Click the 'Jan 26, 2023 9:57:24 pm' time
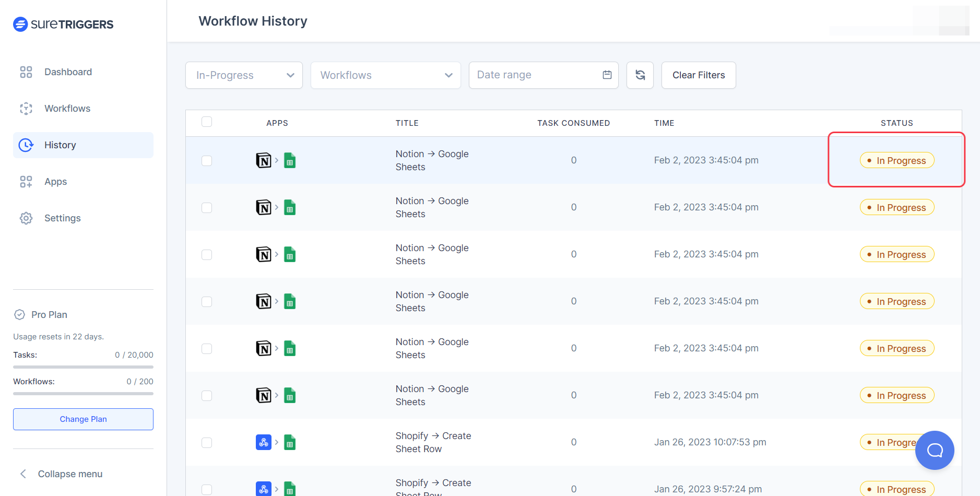The image size is (980, 496). pos(708,489)
